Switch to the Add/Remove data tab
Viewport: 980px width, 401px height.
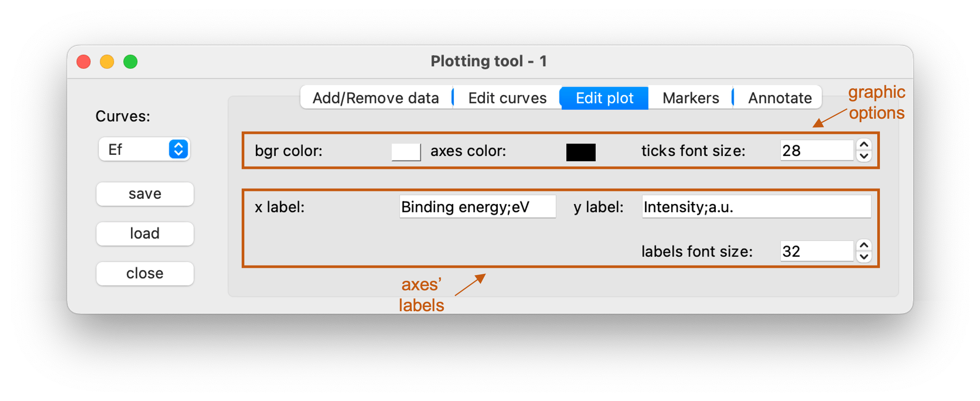coord(376,98)
